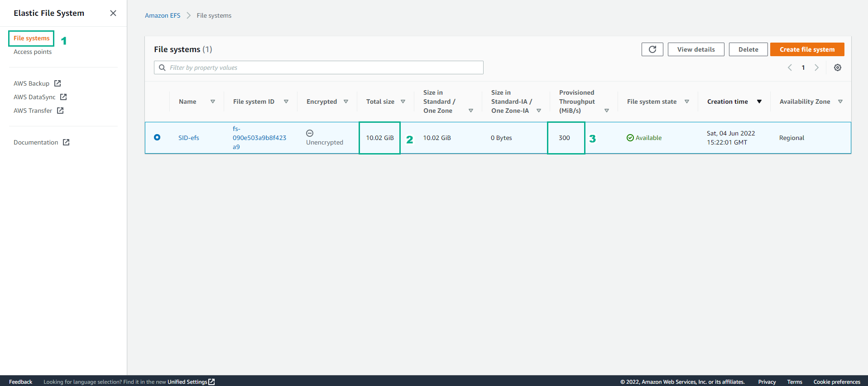Screen dimensions: 868x386
Task: Sort by Encrypted column arrow
Action: pos(346,101)
